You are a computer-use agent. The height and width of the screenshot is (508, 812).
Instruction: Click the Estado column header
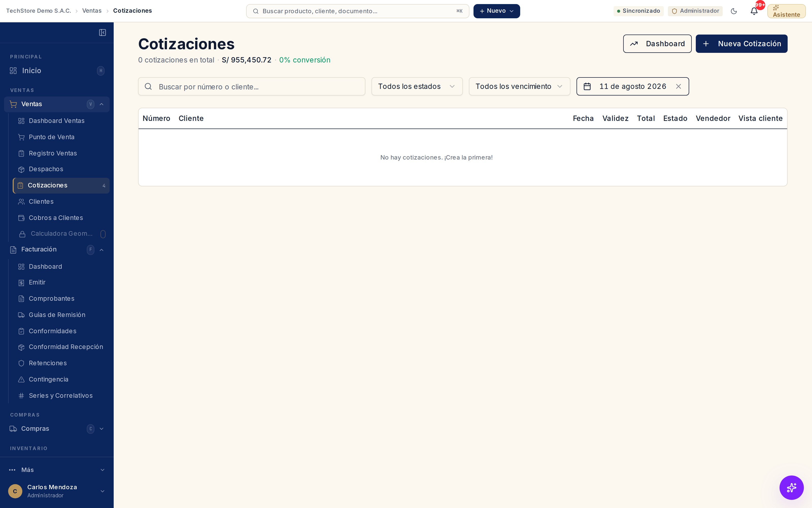pyautogui.click(x=675, y=119)
